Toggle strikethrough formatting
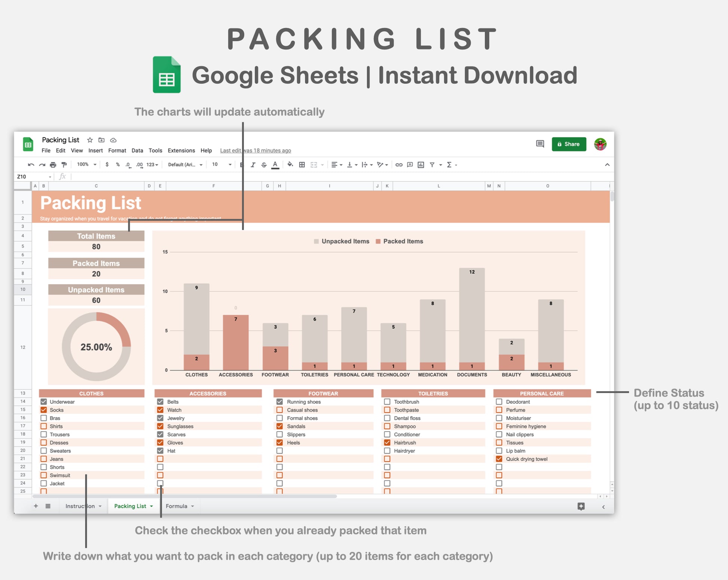 (x=264, y=165)
